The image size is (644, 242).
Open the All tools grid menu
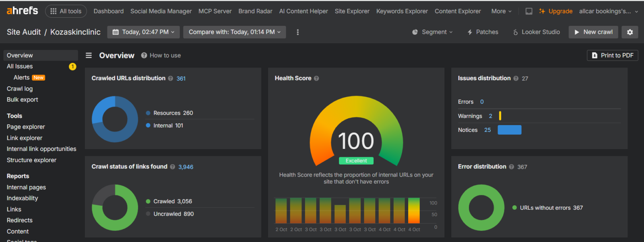pyautogui.click(x=66, y=11)
